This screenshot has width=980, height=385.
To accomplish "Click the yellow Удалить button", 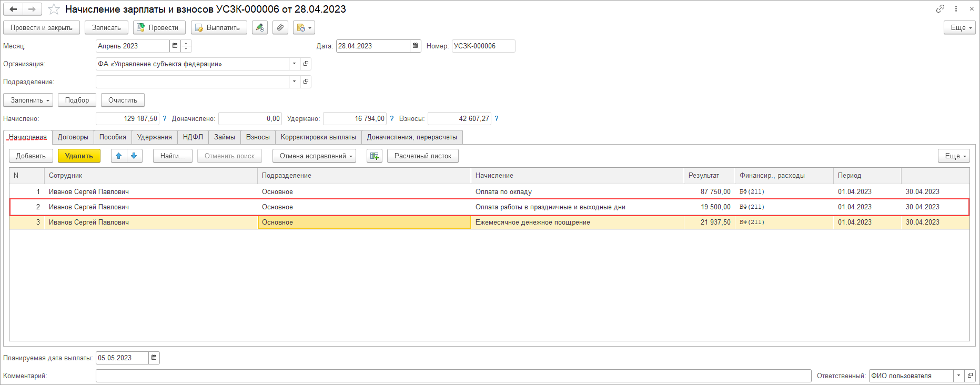I will [79, 156].
